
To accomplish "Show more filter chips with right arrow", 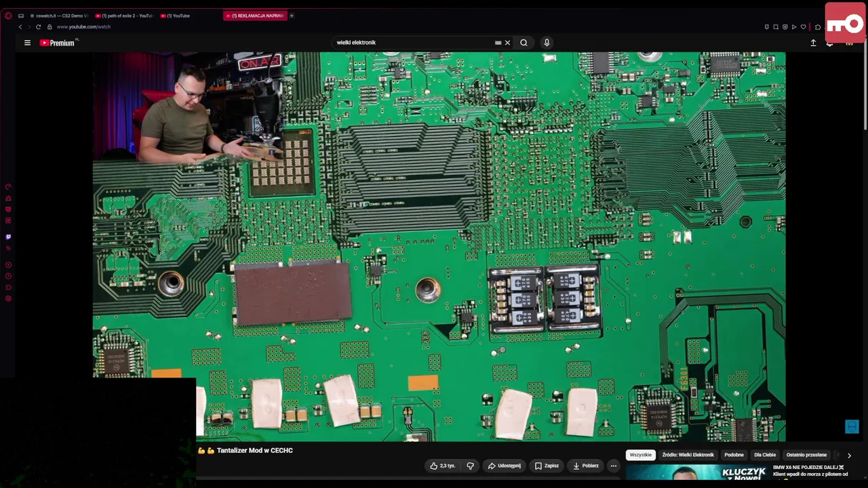I will coord(849,455).
